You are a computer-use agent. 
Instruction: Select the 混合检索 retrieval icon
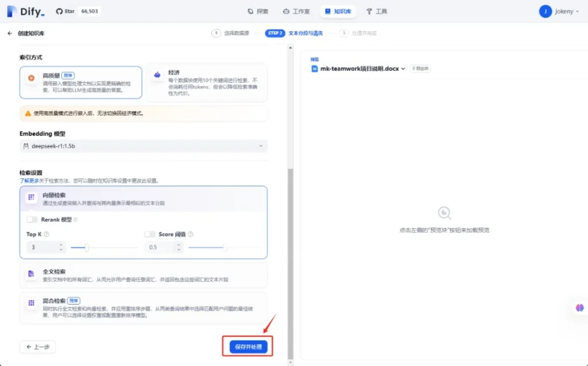click(31, 303)
